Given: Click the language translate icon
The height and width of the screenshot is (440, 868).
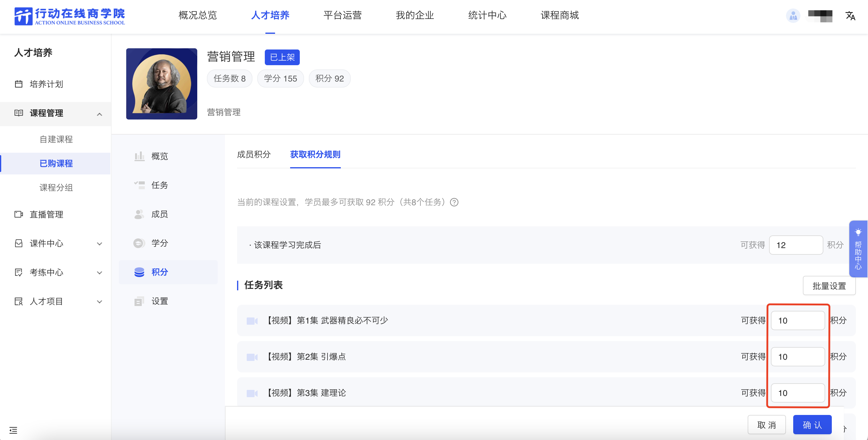Looking at the screenshot, I should pos(850,15).
